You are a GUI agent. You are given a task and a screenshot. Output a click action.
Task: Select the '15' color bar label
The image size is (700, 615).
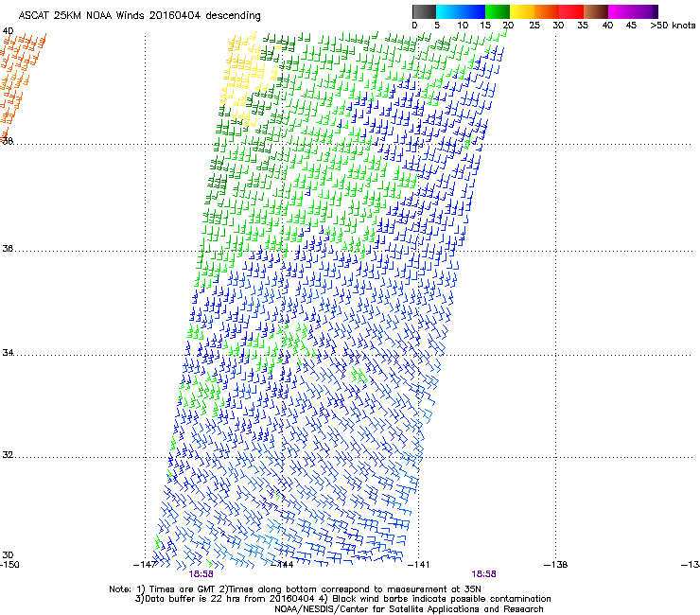(x=485, y=25)
